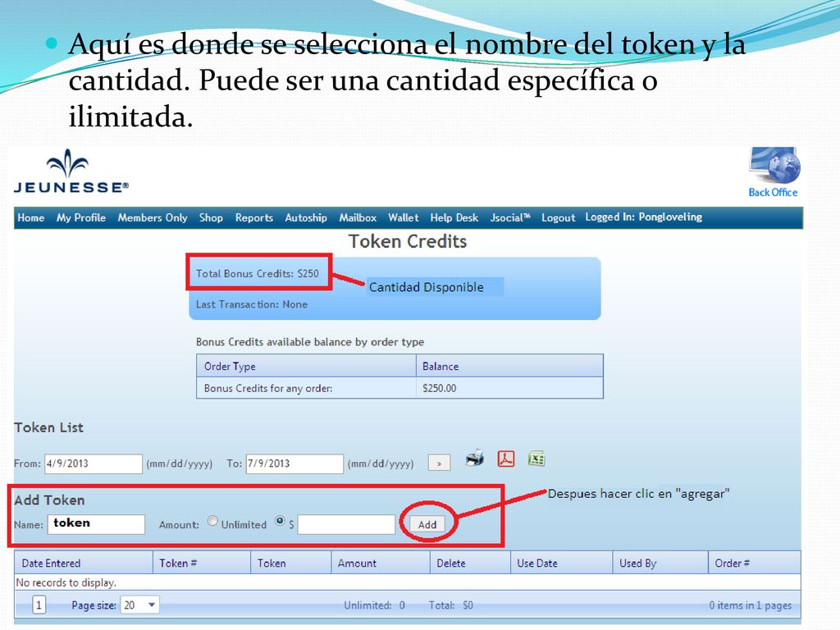Click the Add token button
Viewport: 840px width, 630px height.
(427, 524)
